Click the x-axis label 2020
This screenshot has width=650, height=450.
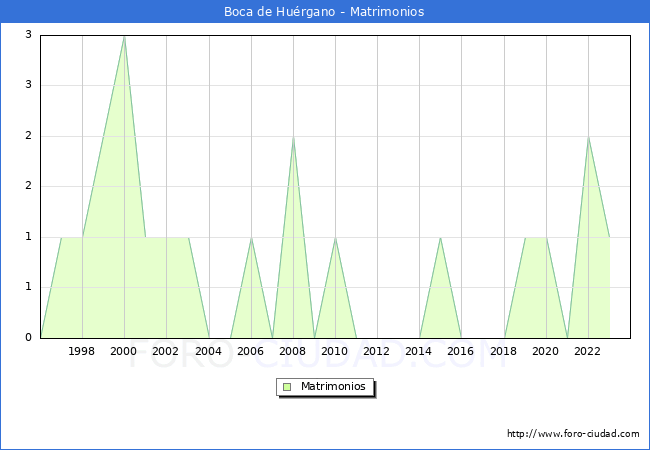click(x=546, y=351)
